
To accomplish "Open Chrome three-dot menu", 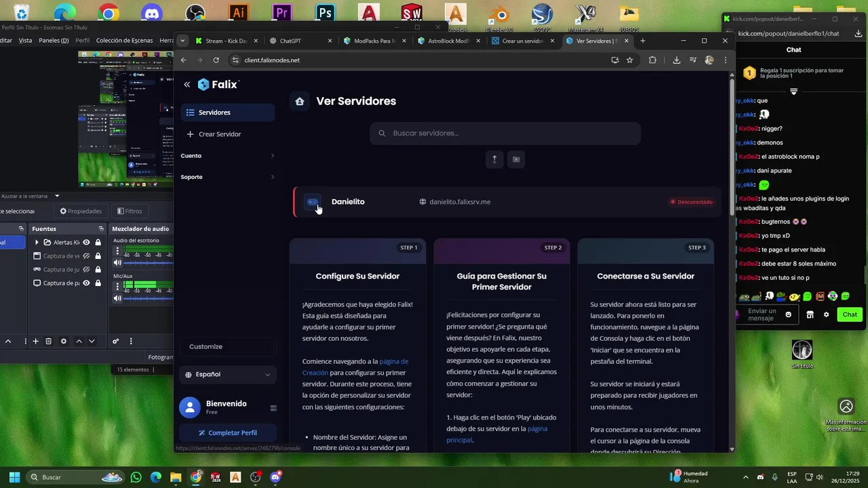I will click(x=726, y=60).
